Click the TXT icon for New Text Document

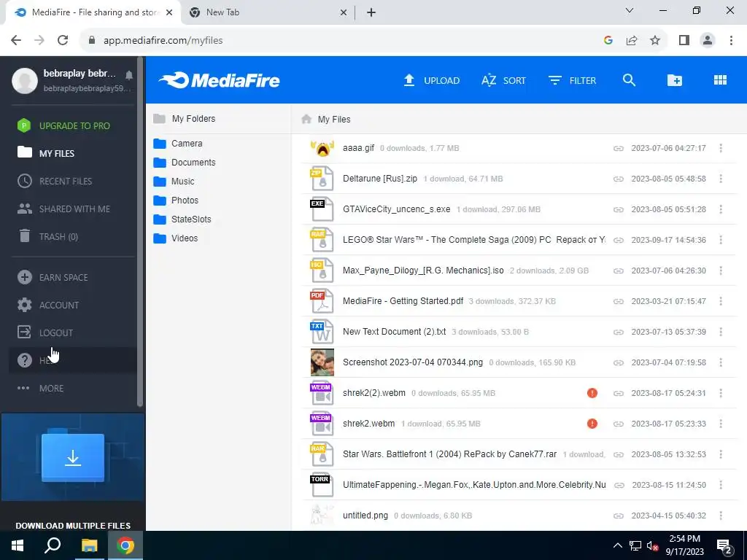click(322, 332)
